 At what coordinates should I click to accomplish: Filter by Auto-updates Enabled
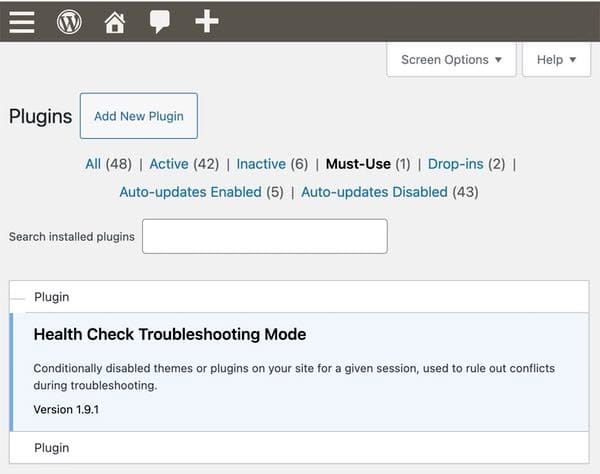click(190, 191)
